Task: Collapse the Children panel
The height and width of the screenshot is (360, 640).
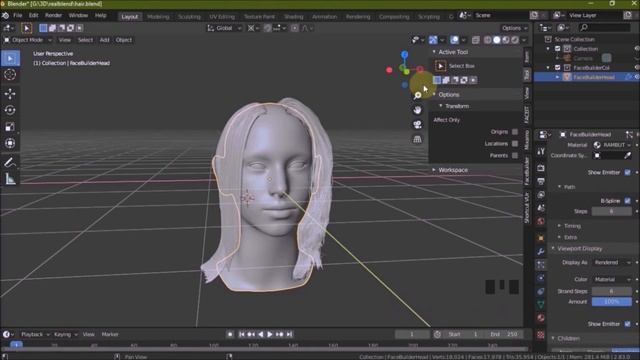Action: [x=568, y=338]
